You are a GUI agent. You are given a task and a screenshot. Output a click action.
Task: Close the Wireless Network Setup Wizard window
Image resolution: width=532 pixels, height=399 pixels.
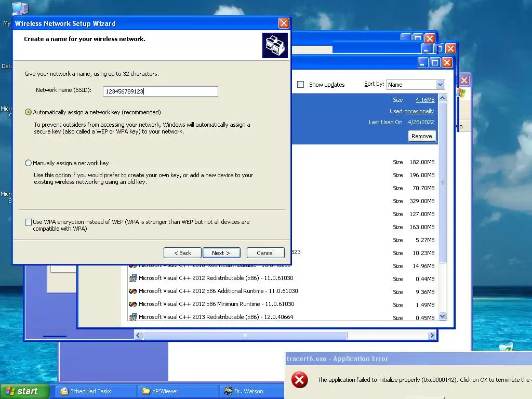284,23
